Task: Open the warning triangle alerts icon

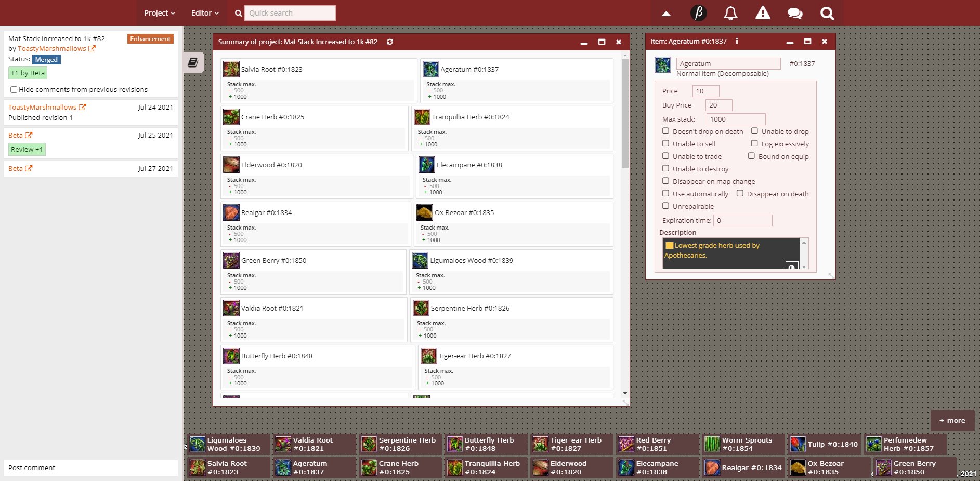Action: (763, 13)
